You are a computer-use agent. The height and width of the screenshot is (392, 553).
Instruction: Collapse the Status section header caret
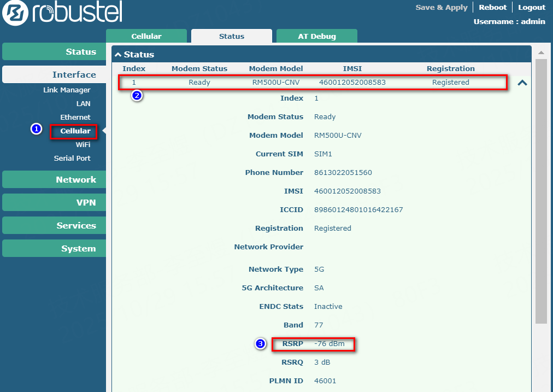(118, 55)
